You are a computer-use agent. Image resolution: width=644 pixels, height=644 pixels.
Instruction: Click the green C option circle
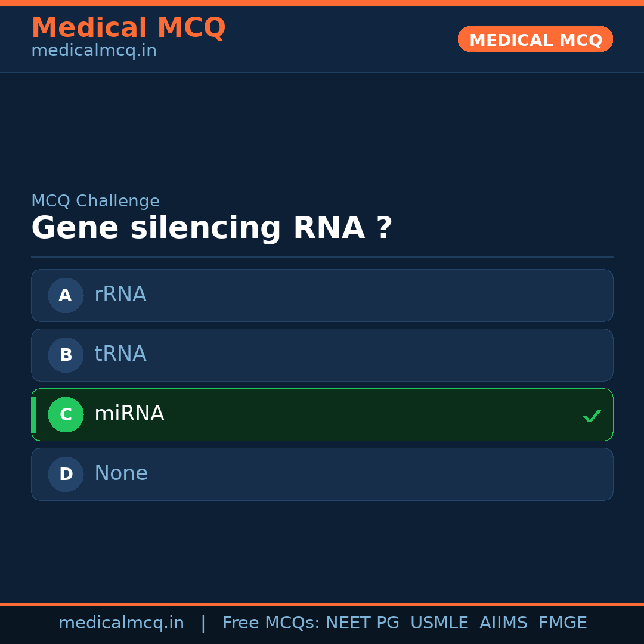coord(66,414)
